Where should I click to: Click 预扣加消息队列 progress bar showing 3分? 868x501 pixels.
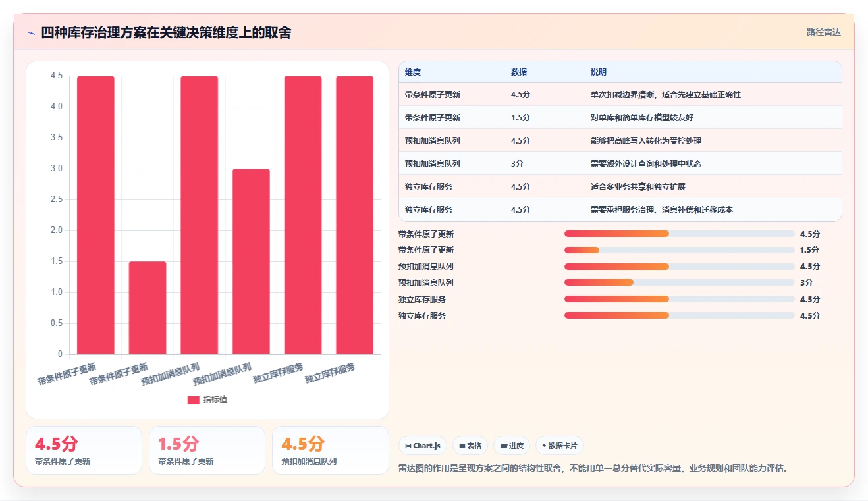click(679, 283)
